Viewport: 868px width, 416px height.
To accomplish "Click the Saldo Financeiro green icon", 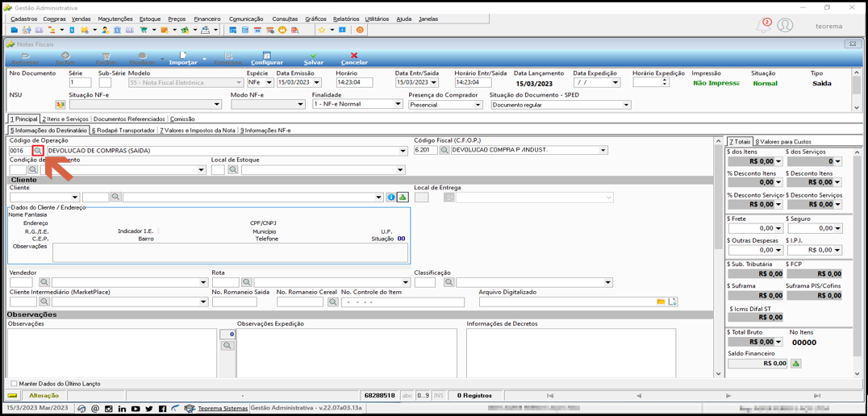I will click(795, 364).
